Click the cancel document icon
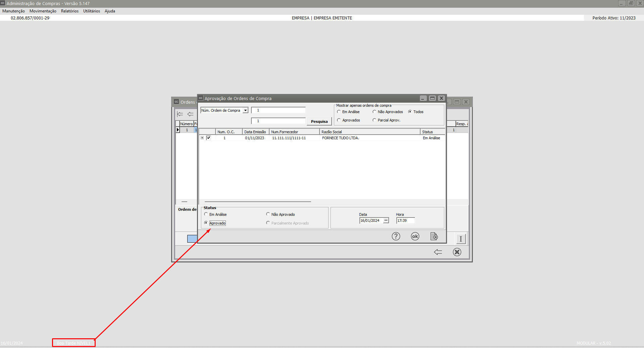Image resolution: width=644 pixels, height=348 pixels. coord(434,237)
